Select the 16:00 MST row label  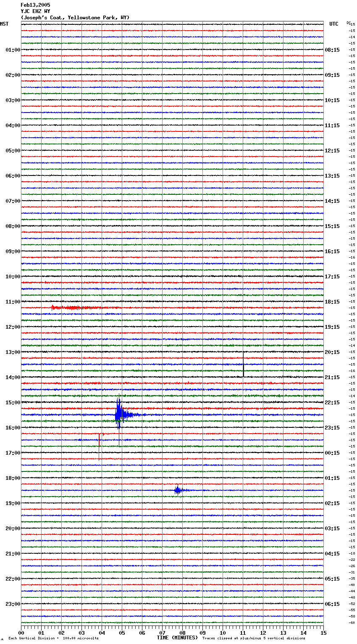tap(13, 428)
